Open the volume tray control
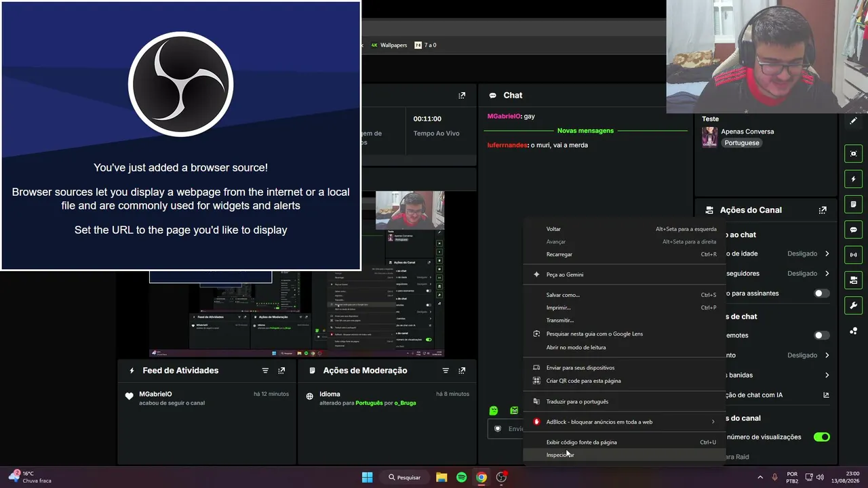This screenshot has width=868, height=488. click(821, 477)
